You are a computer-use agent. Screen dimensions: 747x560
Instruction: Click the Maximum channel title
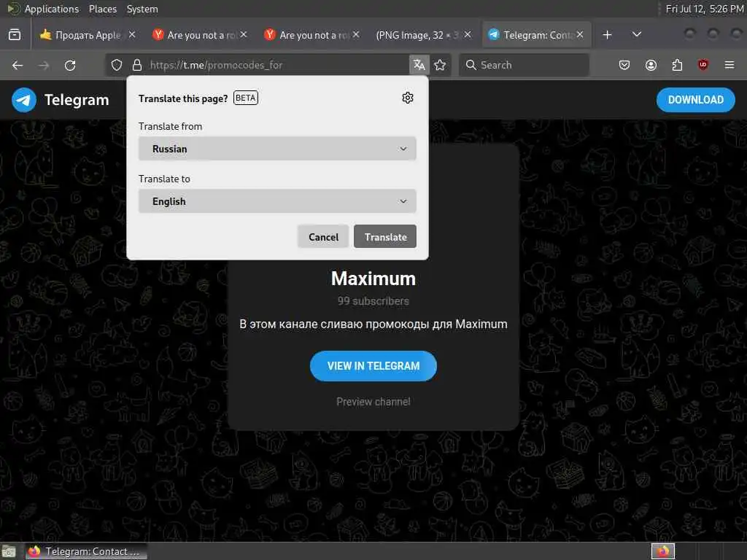tap(373, 279)
